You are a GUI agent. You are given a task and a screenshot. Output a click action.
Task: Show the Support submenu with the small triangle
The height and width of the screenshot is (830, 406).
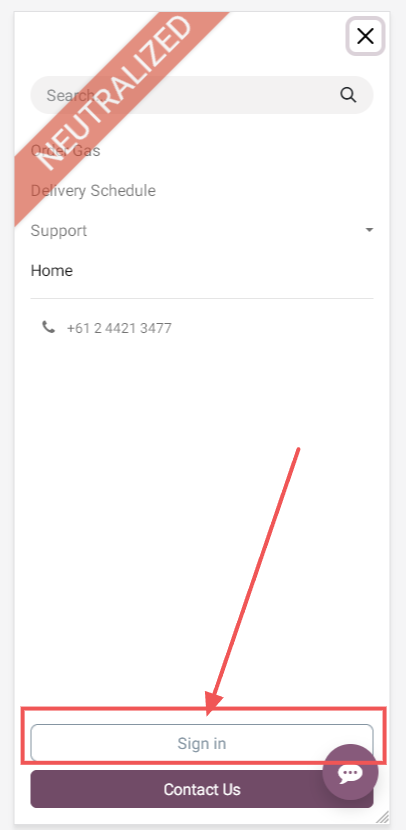tap(369, 230)
